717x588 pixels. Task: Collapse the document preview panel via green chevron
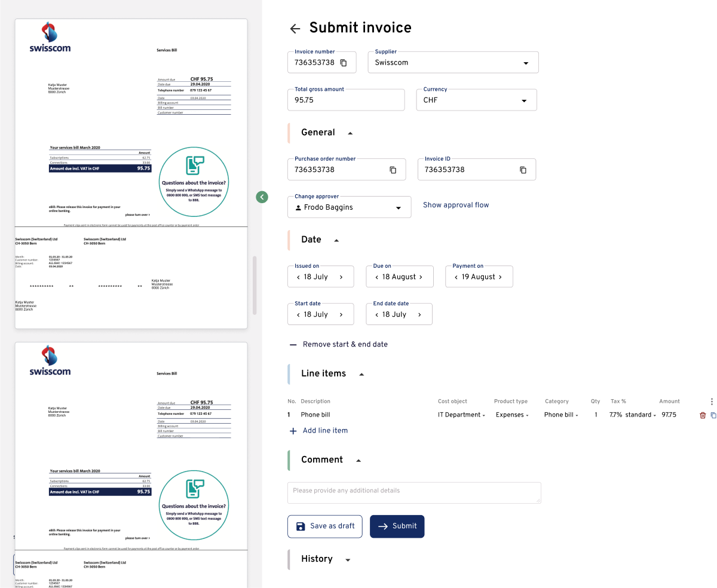(x=262, y=197)
